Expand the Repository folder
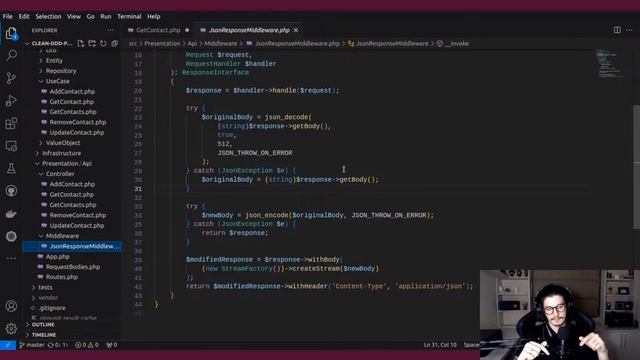 [x=61, y=71]
